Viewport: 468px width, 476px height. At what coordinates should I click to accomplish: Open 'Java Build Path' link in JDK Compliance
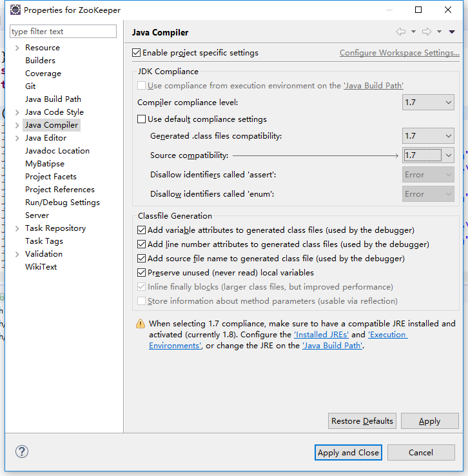(x=373, y=86)
